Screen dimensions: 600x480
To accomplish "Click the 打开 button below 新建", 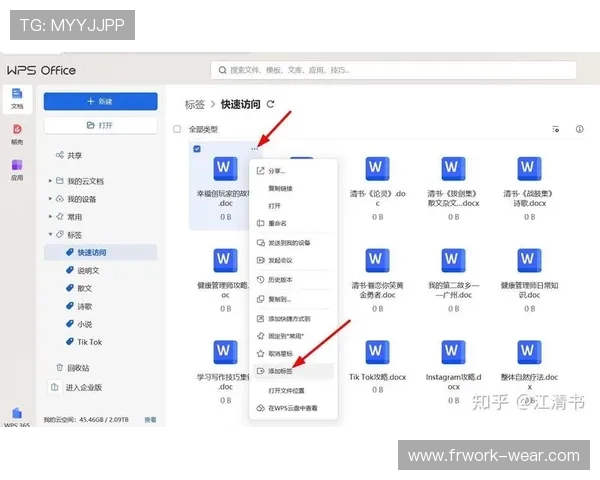I will click(x=101, y=125).
